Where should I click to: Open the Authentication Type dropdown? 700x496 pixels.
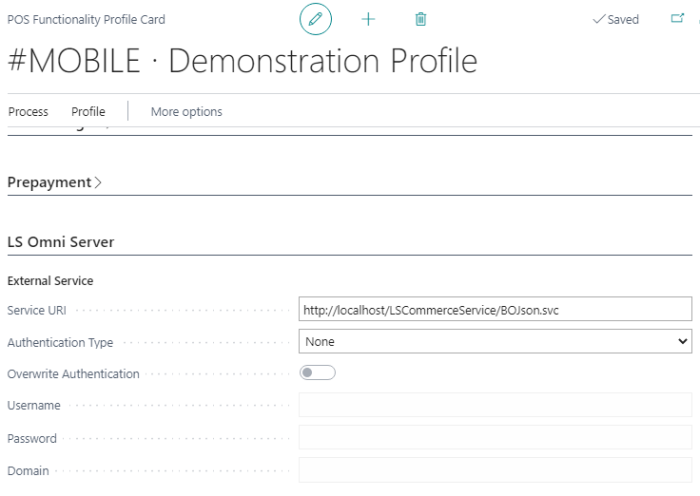[495, 342]
